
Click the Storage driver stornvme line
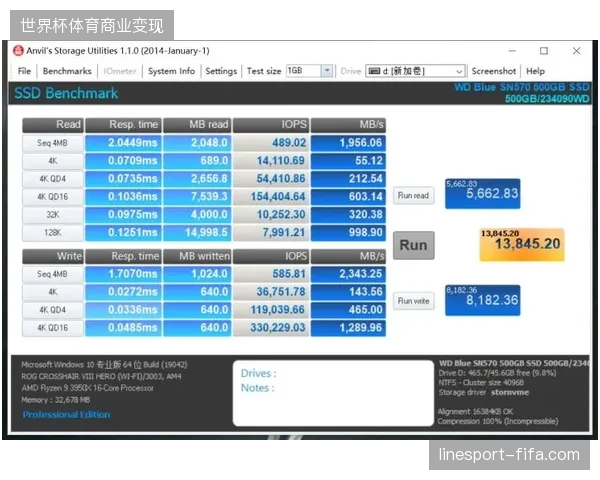click(484, 392)
